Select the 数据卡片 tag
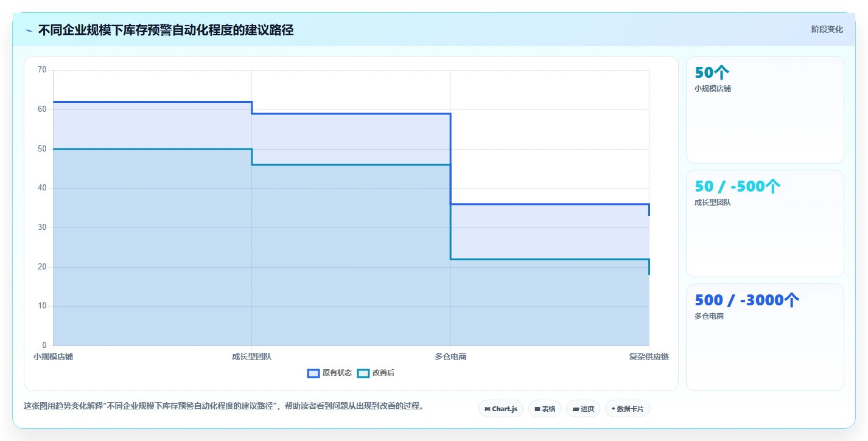The height and width of the screenshot is (441, 868). 628,409
